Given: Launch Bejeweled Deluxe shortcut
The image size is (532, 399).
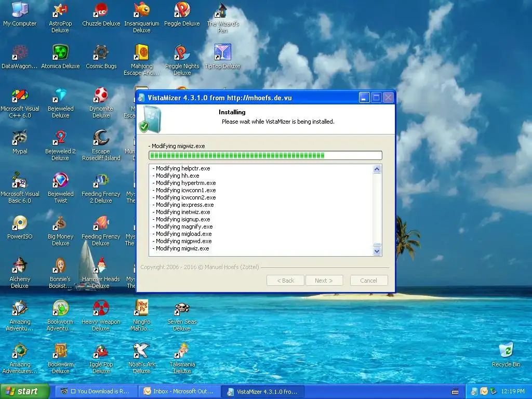Looking at the screenshot, I should point(60,102).
